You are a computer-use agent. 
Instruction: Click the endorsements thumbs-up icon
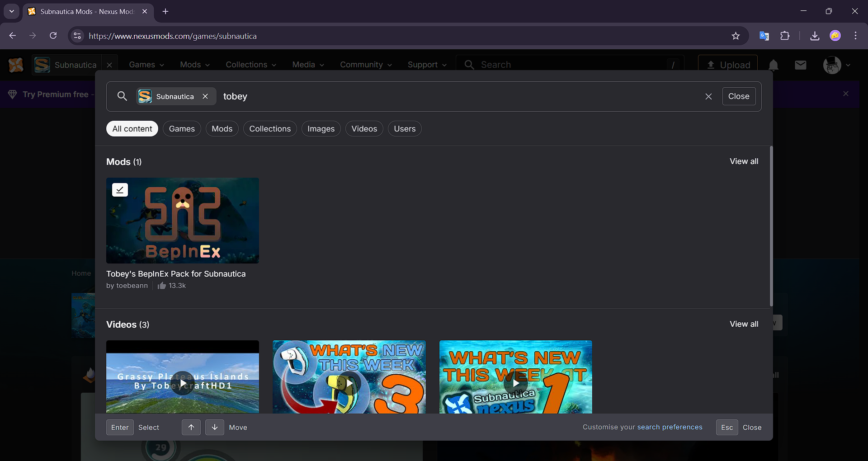coord(162,286)
